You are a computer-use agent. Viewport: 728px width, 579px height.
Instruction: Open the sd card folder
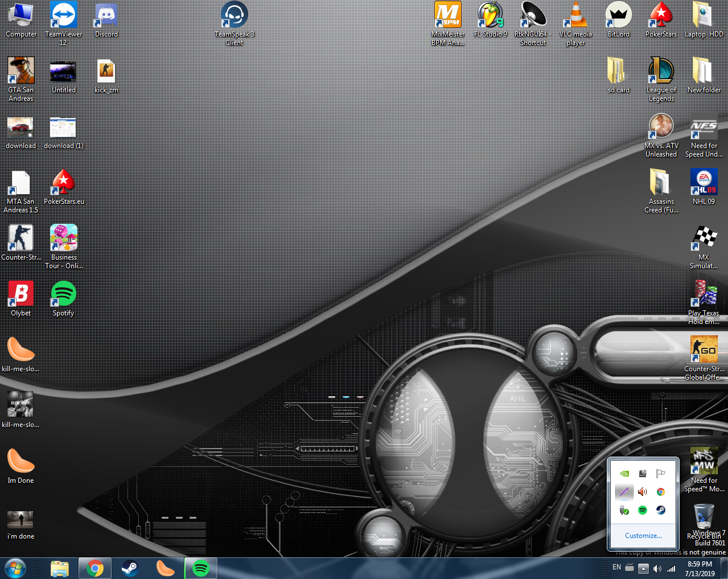[619, 76]
